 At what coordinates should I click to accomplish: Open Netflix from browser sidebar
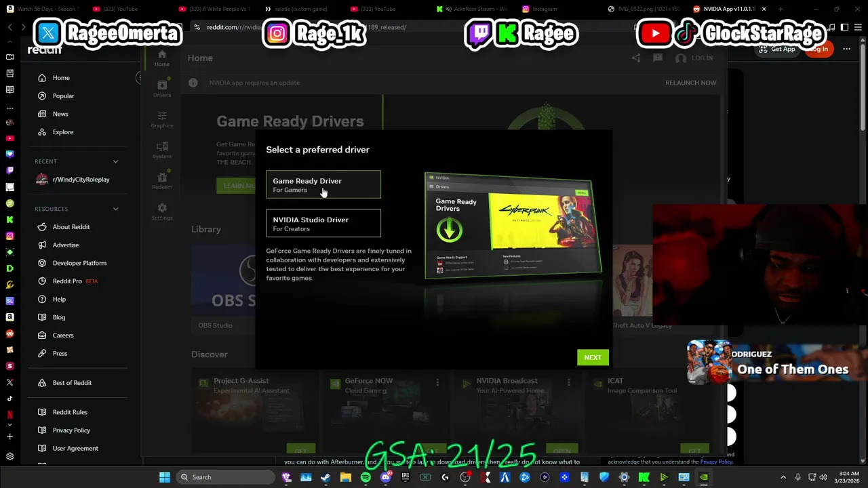tap(9, 415)
